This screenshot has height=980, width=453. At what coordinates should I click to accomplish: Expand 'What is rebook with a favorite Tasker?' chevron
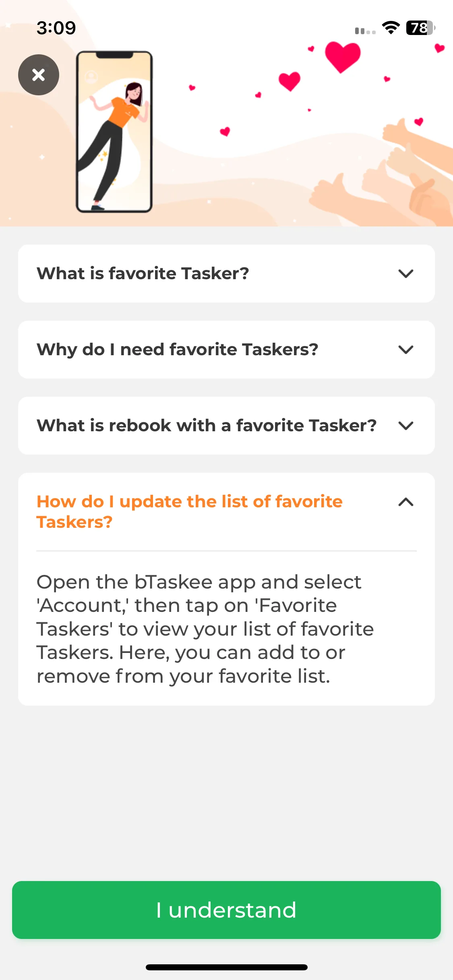click(x=406, y=426)
